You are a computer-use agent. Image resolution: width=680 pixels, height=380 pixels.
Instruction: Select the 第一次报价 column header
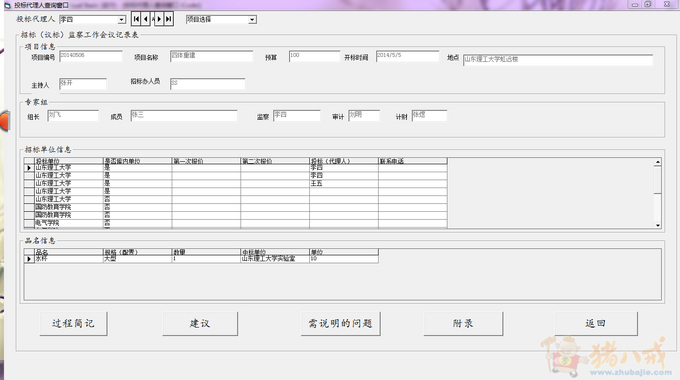point(206,161)
